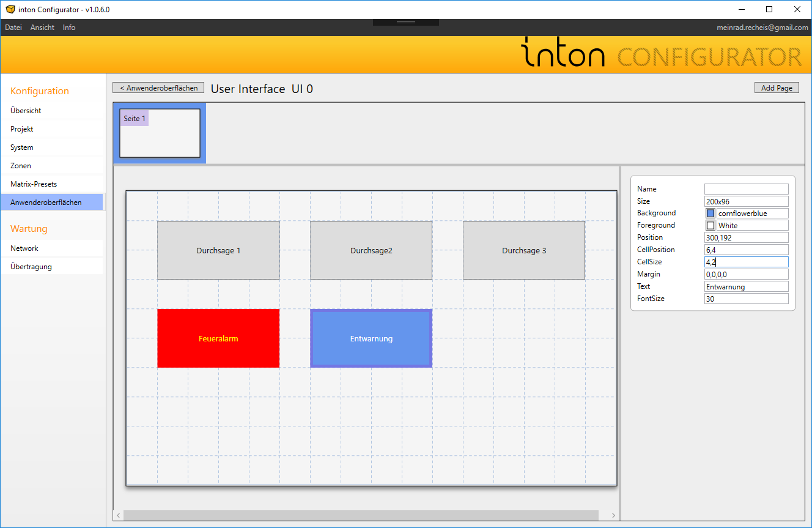This screenshot has width=812, height=528.
Task: Open the Network maintenance section
Action: (24, 248)
